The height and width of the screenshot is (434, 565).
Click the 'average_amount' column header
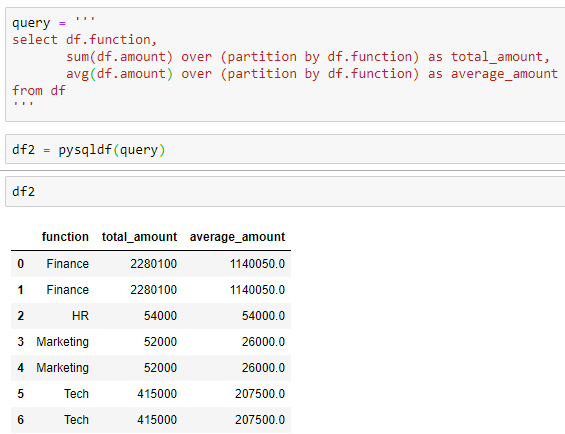pos(237,237)
